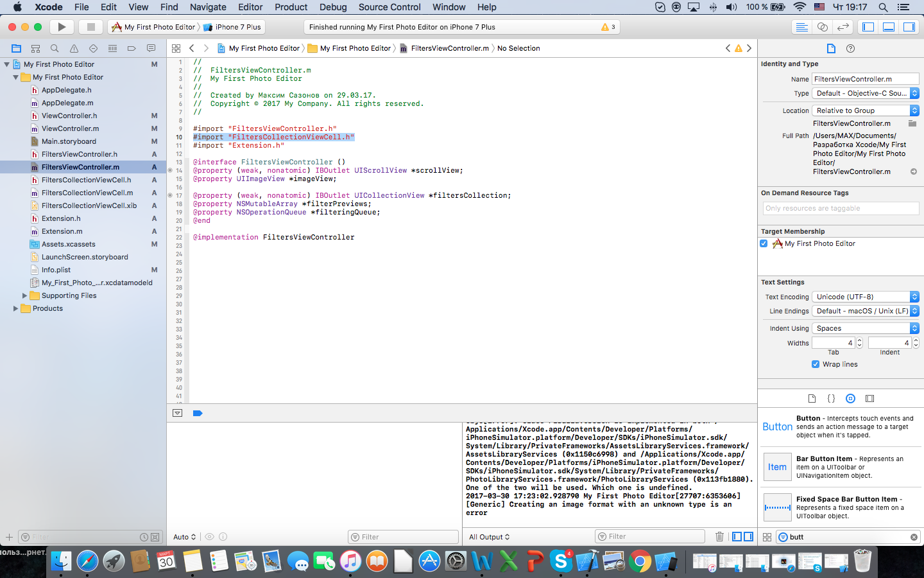Show the Object library
This screenshot has width=924, height=578.
pyautogui.click(x=850, y=398)
